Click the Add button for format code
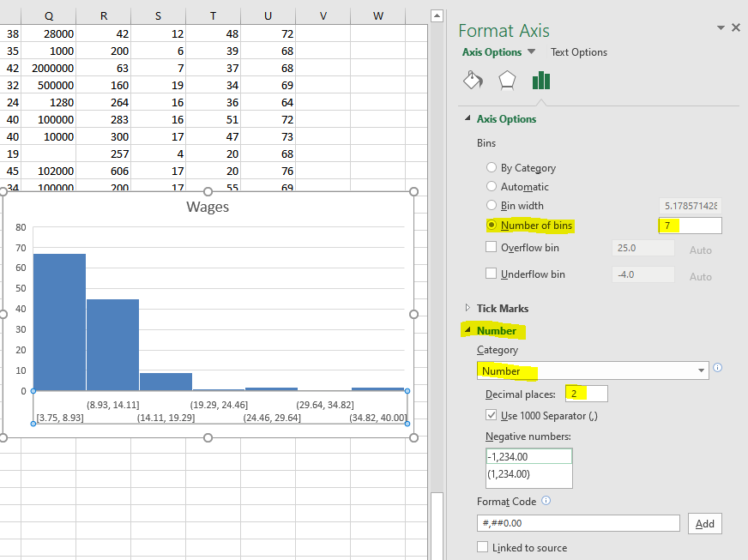Image resolution: width=748 pixels, height=560 pixels. 704,524
